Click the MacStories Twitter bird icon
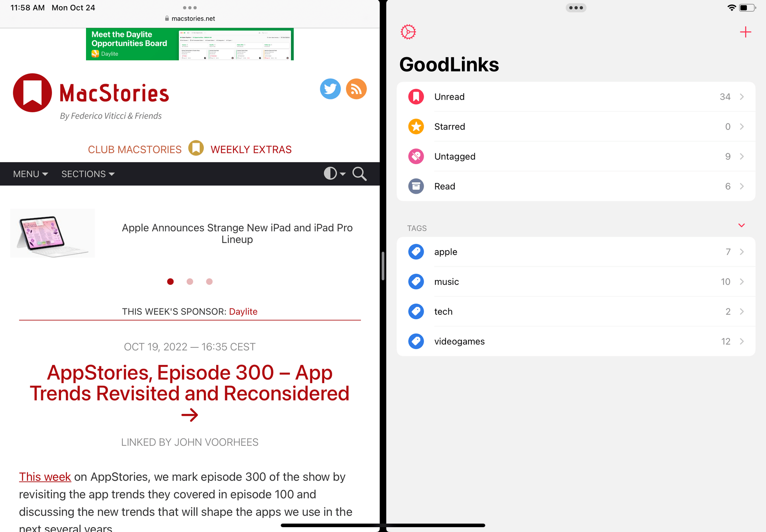The height and width of the screenshot is (532, 766). coord(330,89)
